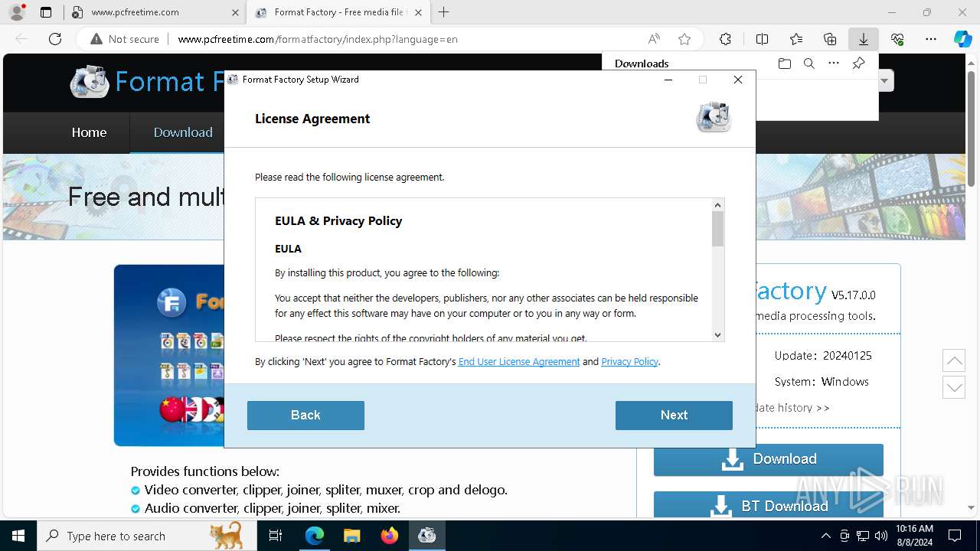Click Back in the Setup Wizard
The width and height of the screenshot is (980, 551).
pyautogui.click(x=305, y=415)
